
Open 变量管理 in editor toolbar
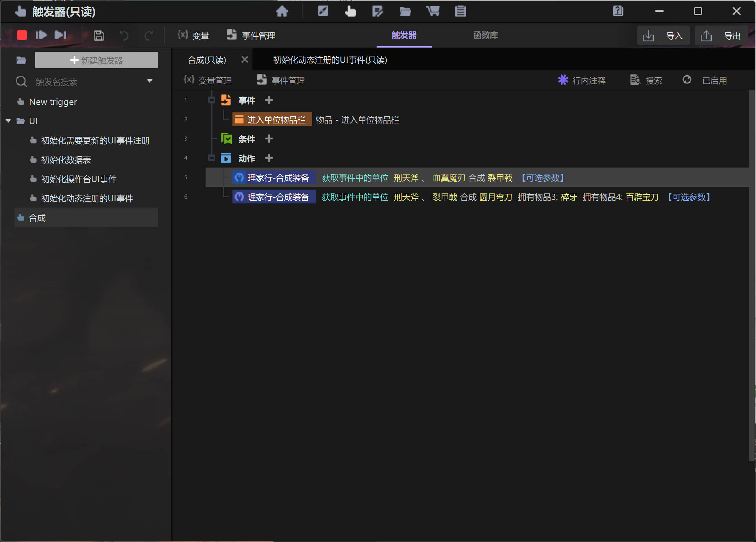pos(208,80)
